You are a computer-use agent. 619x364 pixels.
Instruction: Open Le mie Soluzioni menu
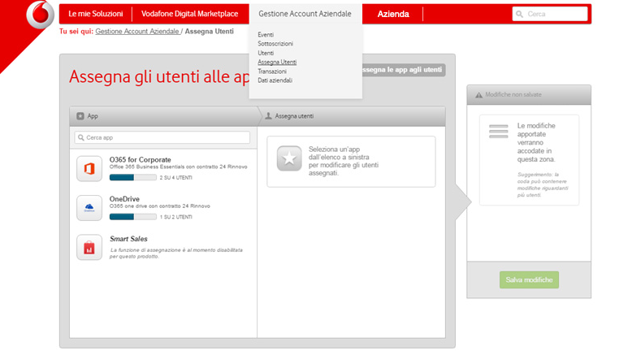[x=95, y=14]
